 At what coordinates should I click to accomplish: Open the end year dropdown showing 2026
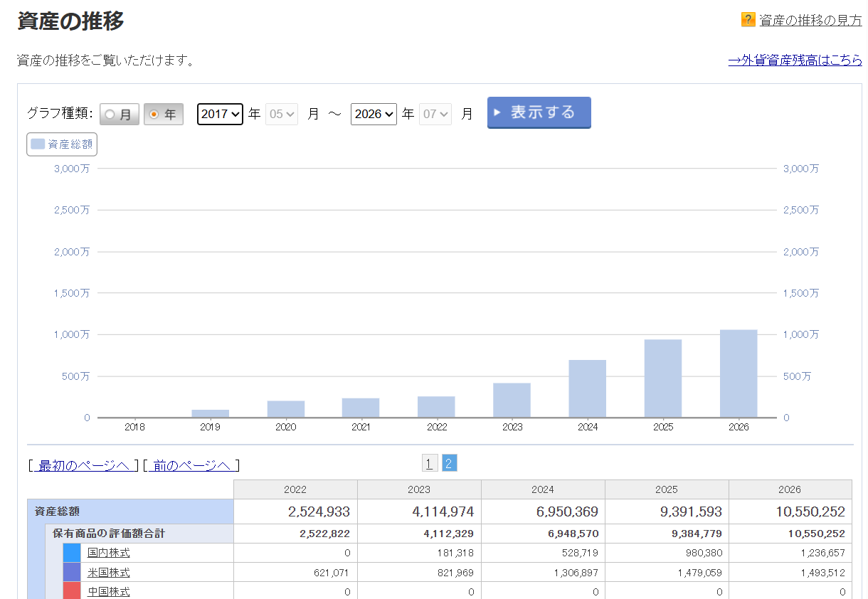(x=374, y=114)
